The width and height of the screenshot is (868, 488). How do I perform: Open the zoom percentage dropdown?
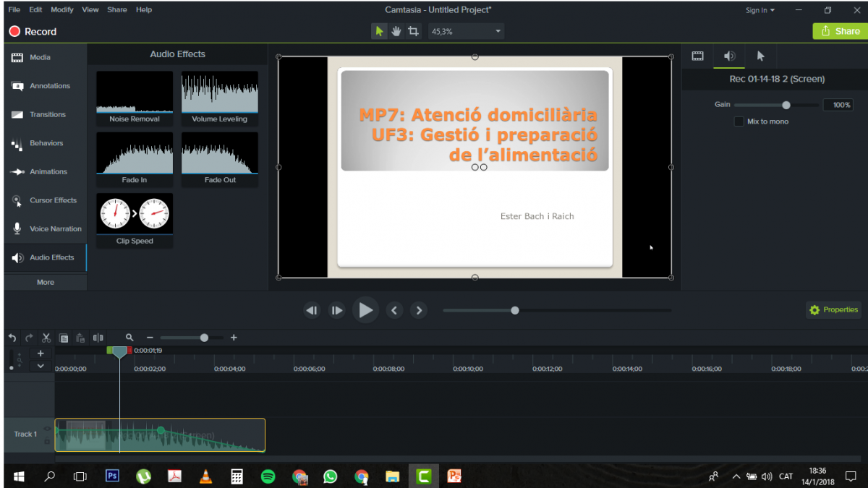497,31
